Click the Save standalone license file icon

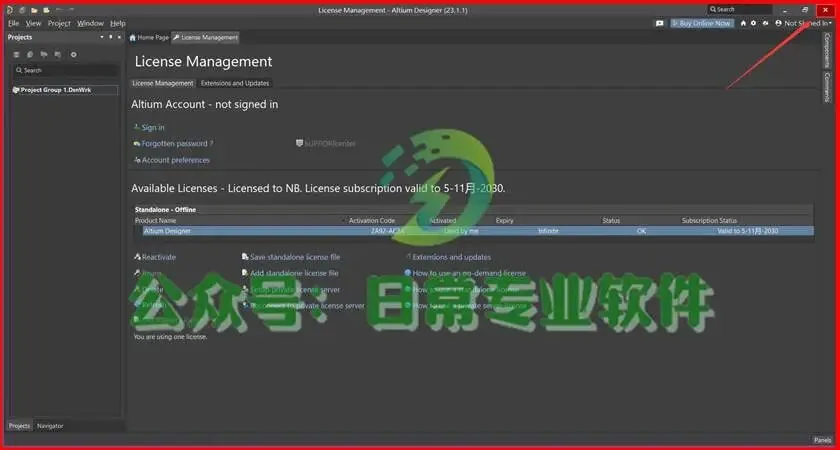[x=245, y=257]
